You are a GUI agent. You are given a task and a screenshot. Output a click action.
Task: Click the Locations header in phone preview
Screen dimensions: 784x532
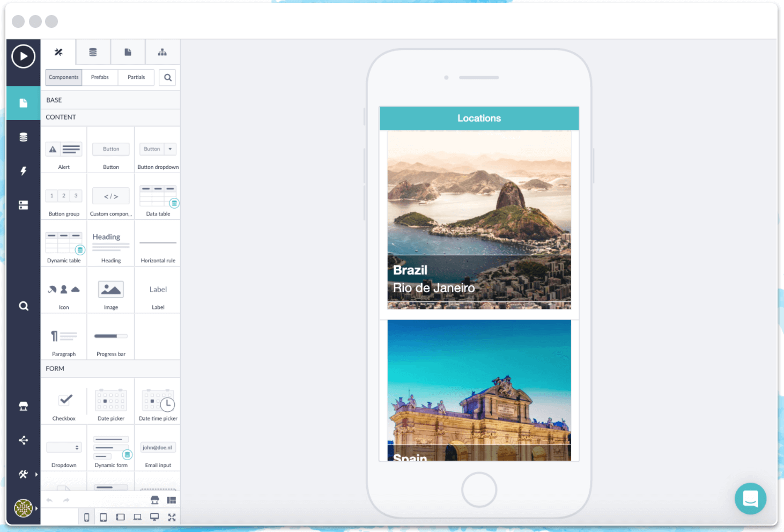coord(479,119)
